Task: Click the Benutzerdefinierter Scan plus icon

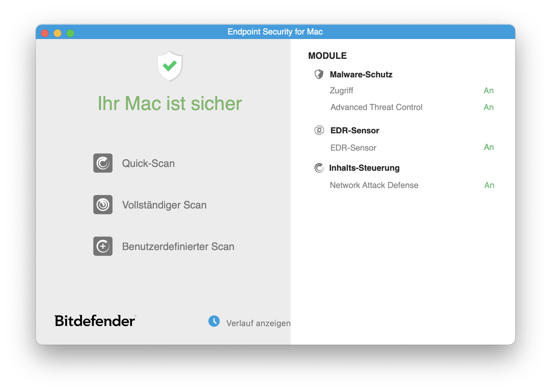Action: (x=103, y=246)
